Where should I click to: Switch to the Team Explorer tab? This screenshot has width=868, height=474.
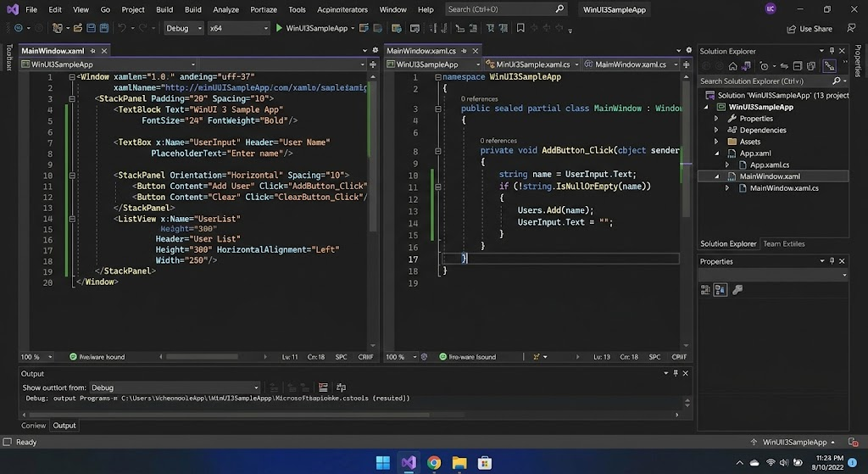click(784, 243)
